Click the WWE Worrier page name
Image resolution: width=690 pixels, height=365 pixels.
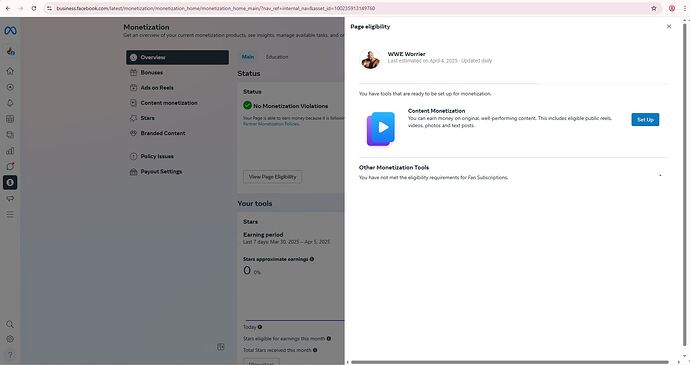406,54
